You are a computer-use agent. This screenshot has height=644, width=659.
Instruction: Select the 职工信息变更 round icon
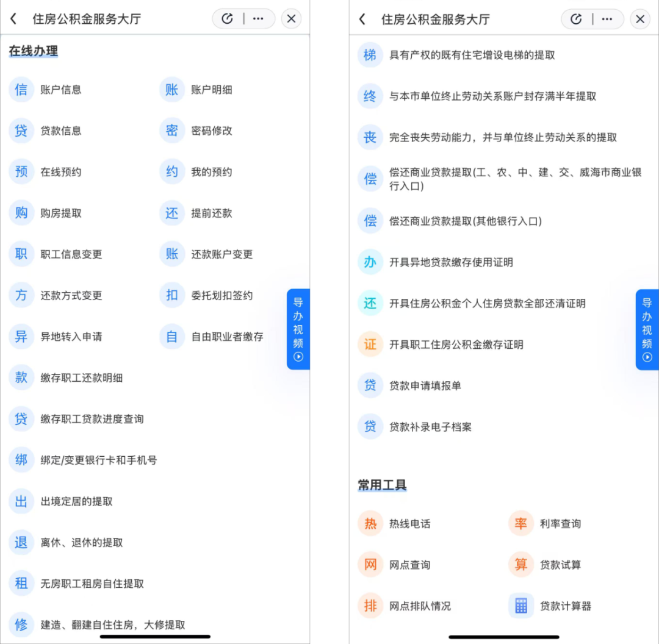(21, 254)
